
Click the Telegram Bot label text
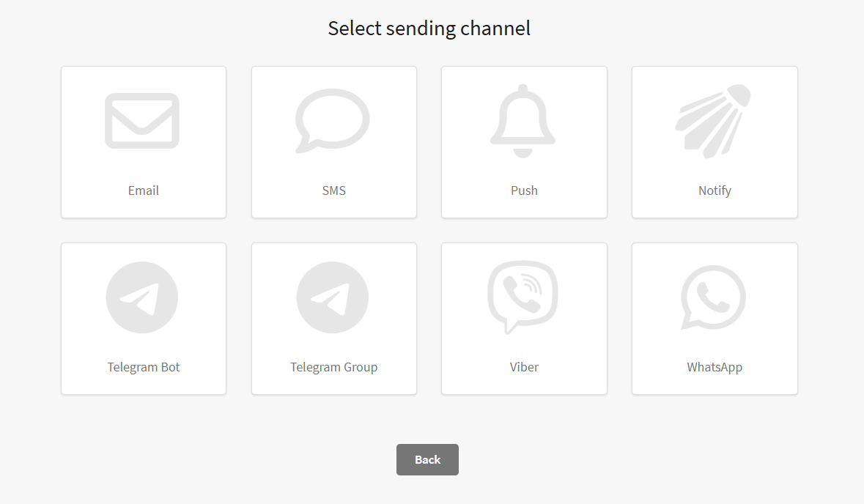[x=143, y=368]
